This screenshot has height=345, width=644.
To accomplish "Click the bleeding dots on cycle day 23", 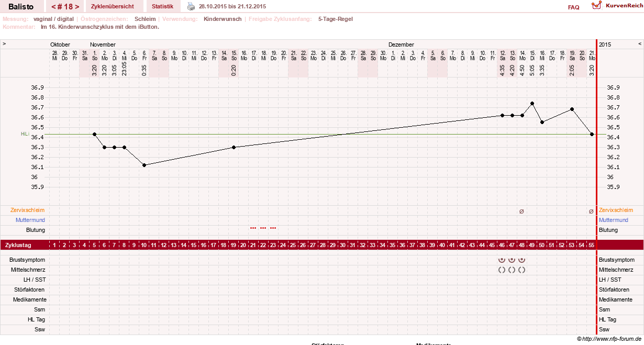I will [273, 228].
